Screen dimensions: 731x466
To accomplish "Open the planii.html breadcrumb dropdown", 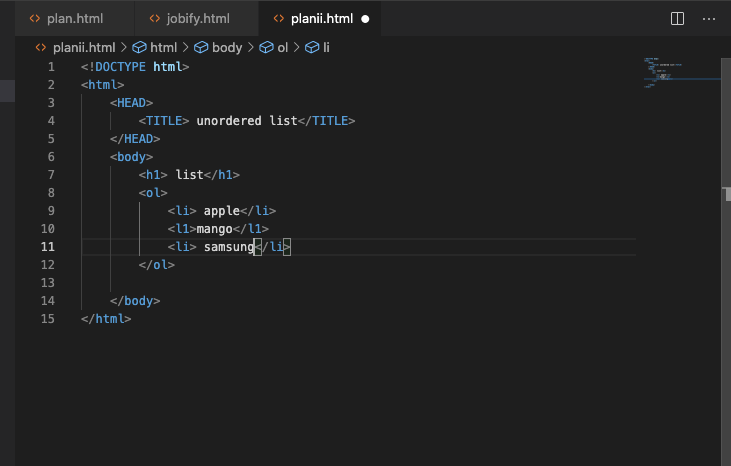I will pos(83,47).
